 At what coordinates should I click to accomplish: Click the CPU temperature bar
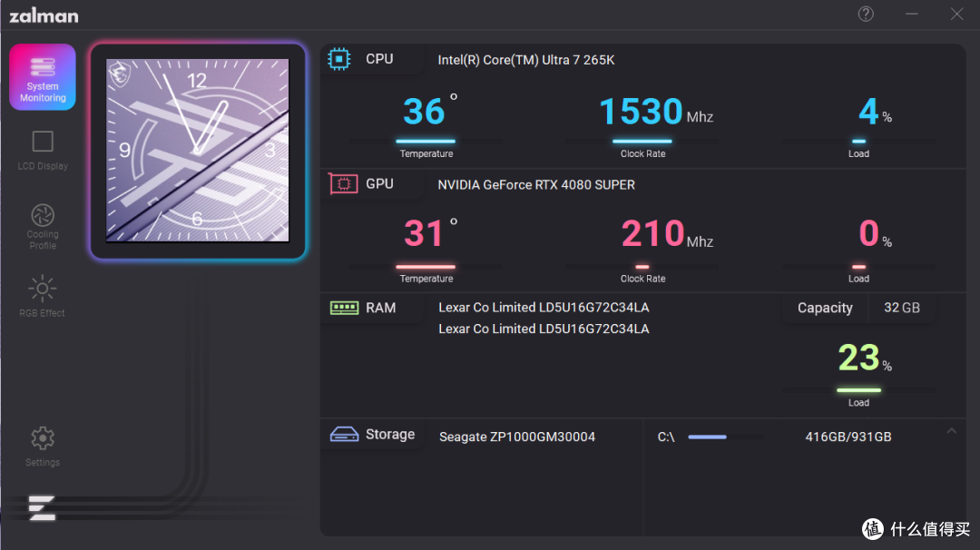(426, 142)
